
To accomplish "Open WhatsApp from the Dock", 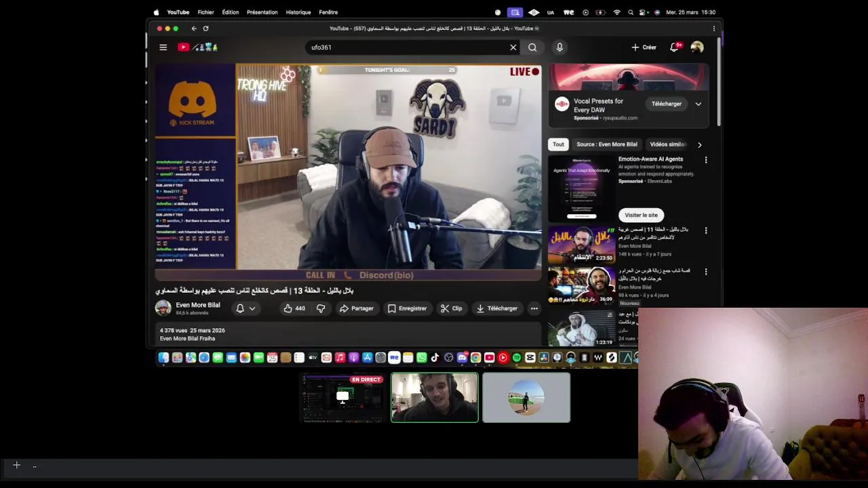I will (422, 357).
